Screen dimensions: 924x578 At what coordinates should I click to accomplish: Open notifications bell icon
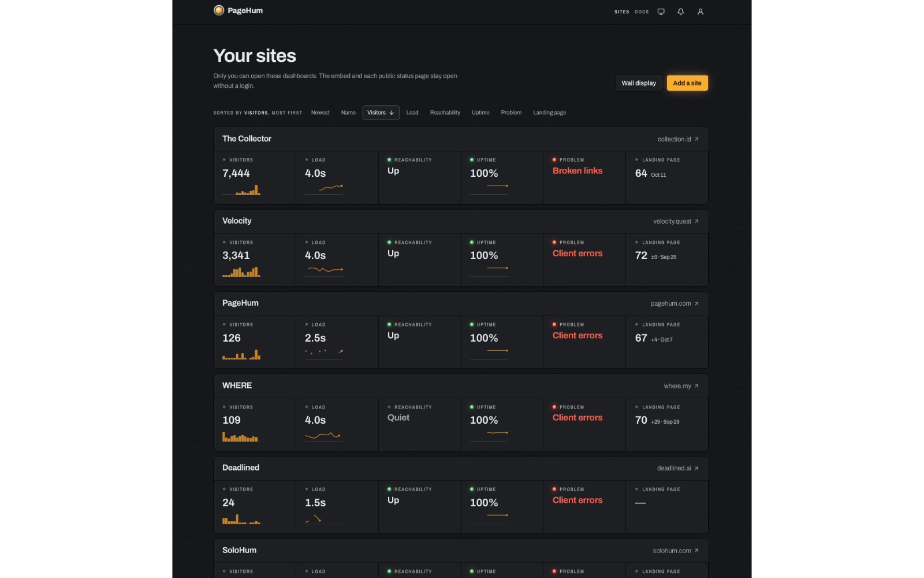point(681,12)
